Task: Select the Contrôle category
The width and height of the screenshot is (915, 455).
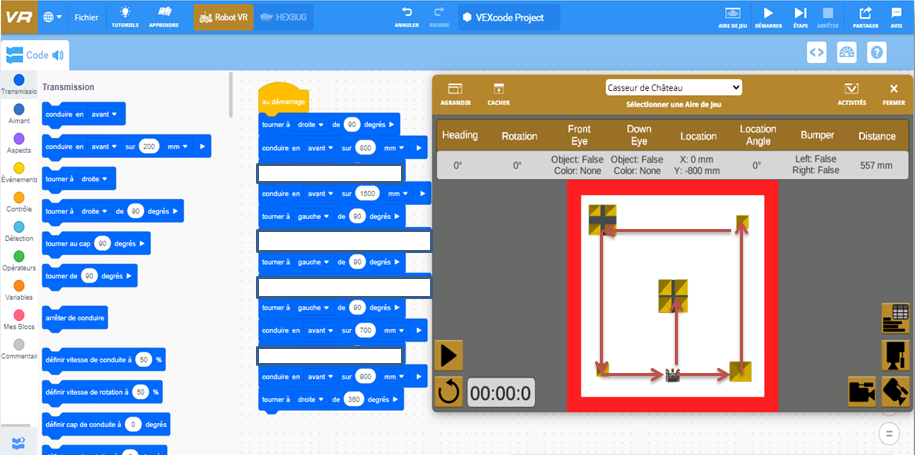Action: 19,202
